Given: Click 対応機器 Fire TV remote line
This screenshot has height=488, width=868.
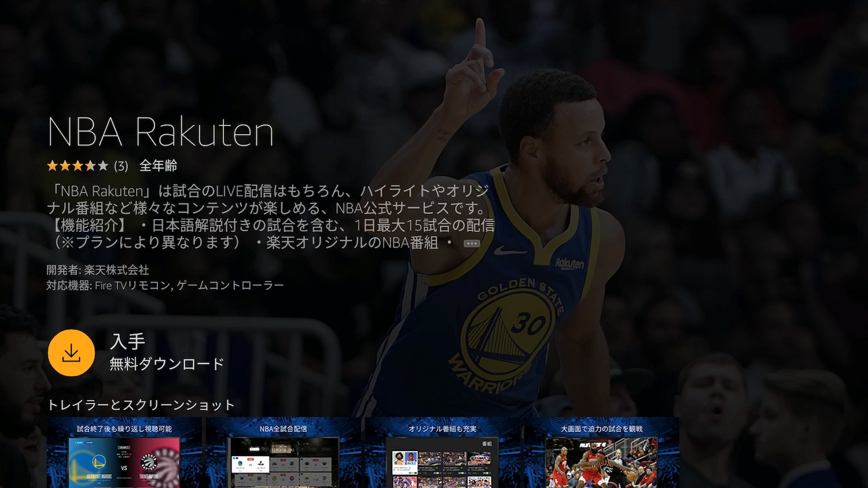Looking at the screenshot, I should [x=165, y=285].
